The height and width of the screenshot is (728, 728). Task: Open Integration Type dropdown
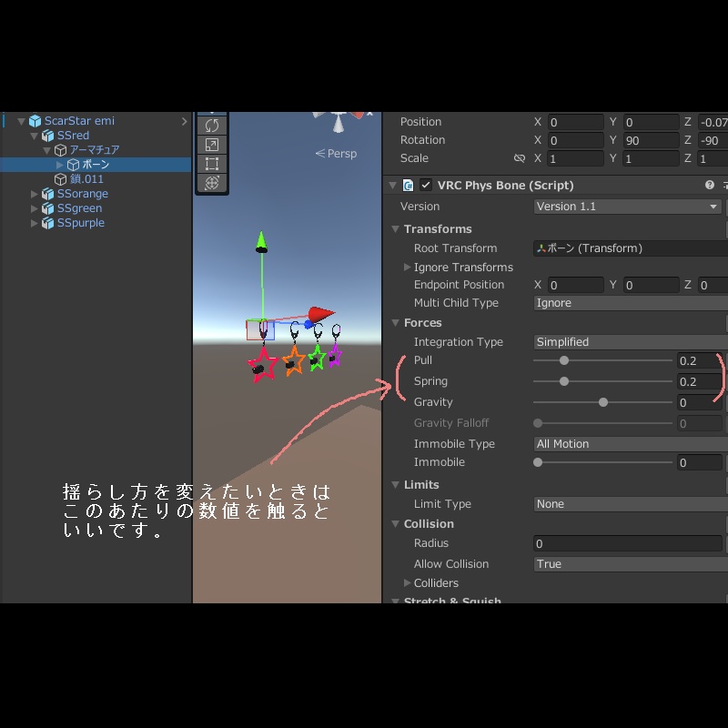click(x=631, y=342)
